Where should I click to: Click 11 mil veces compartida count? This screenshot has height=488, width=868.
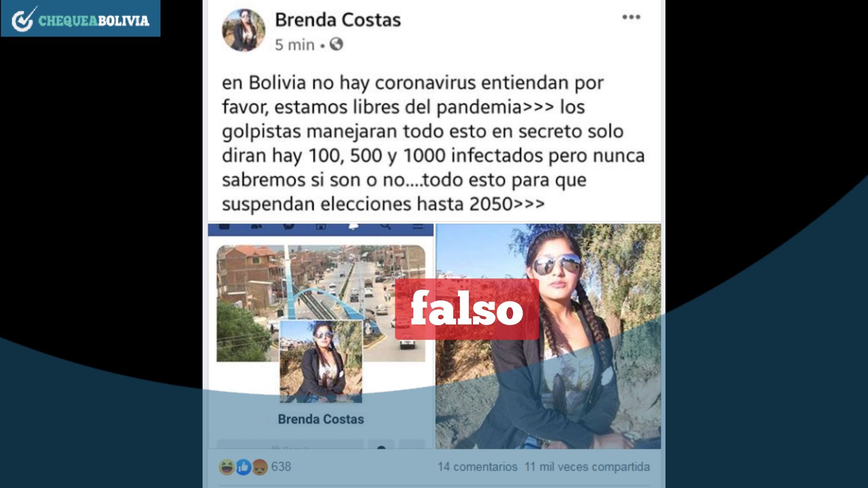pyautogui.click(x=587, y=467)
